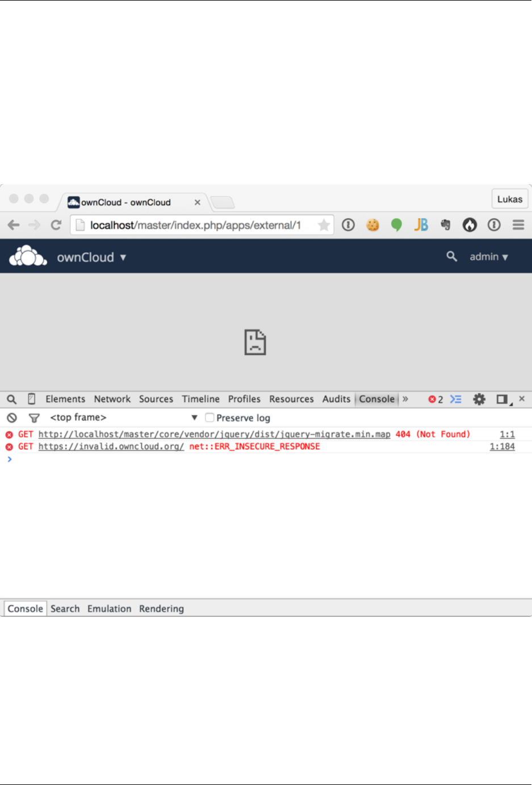
Task: Go back with the browser back arrow
Action: 14,225
